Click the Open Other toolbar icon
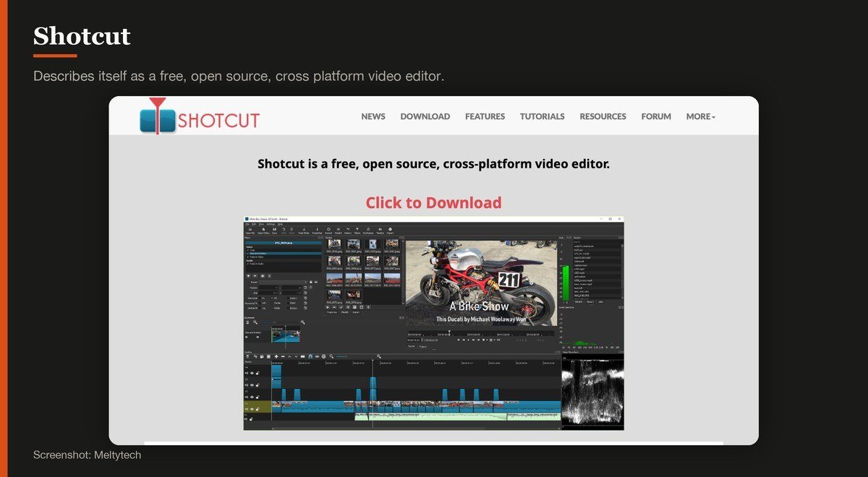This screenshot has width=868, height=477. tap(264, 231)
